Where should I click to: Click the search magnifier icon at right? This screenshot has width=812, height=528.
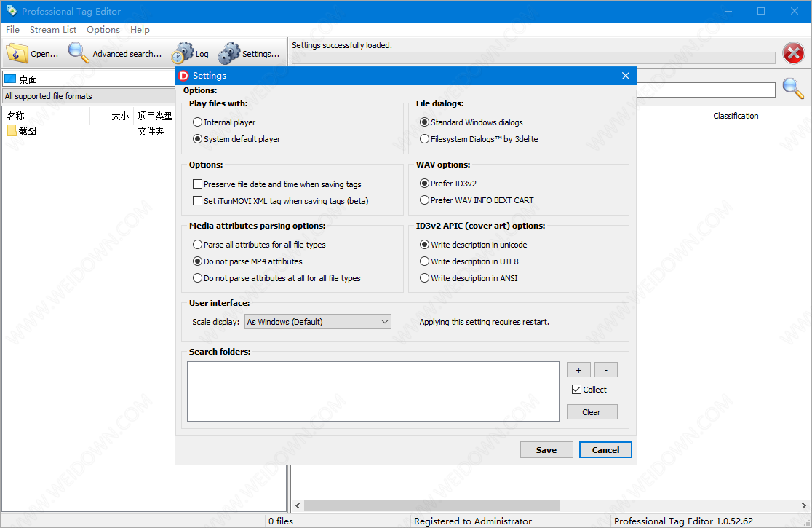click(793, 88)
